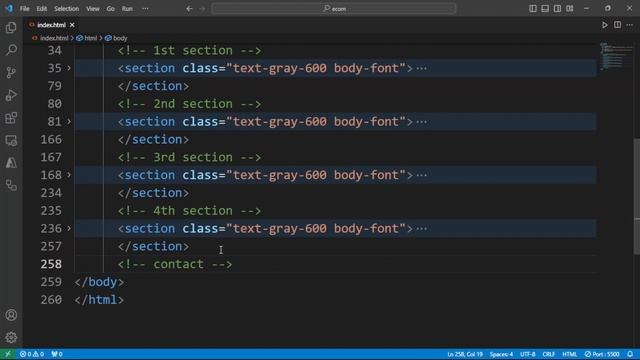Change indentation via Spaces: 4

501,354
